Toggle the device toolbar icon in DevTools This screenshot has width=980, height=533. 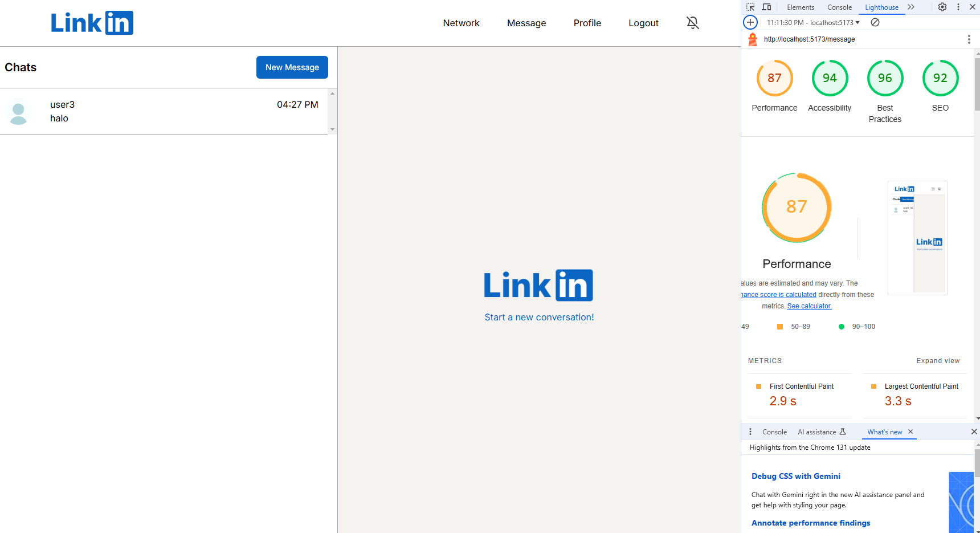[766, 7]
